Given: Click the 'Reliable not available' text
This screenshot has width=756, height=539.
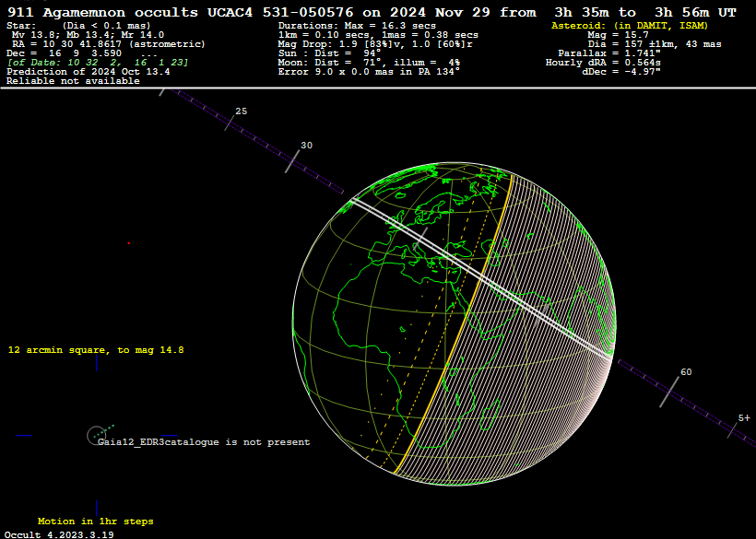Looking at the screenshot, I should [x=73, y=81].
